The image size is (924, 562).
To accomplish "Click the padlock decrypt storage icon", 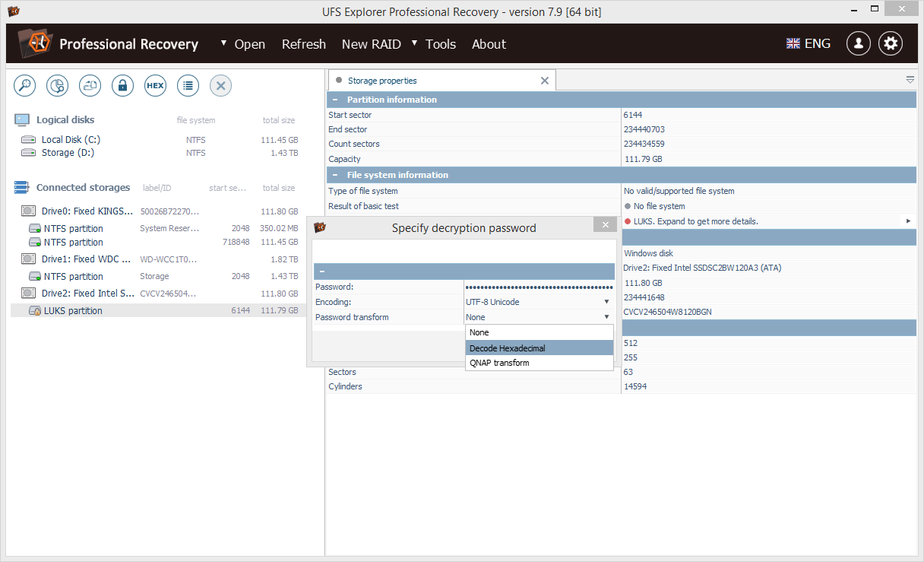I will pyautogui.click(x=123, y=86).
